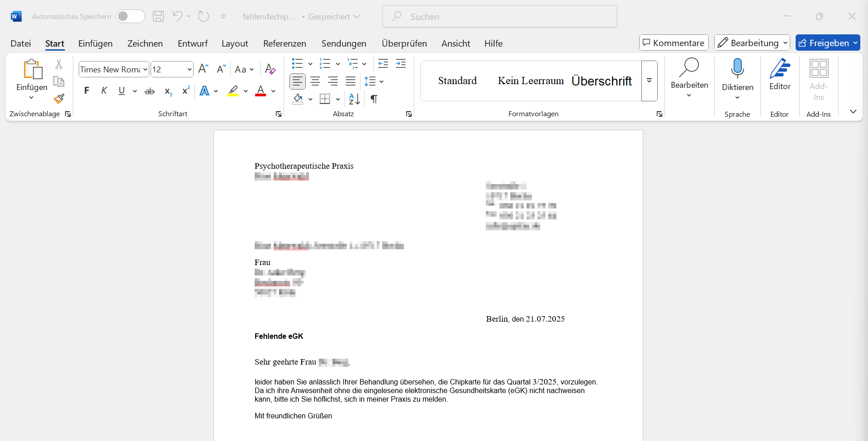Increase paragraph indent
This screenshot has height=441, width=868.
click(x=401, y=63)
